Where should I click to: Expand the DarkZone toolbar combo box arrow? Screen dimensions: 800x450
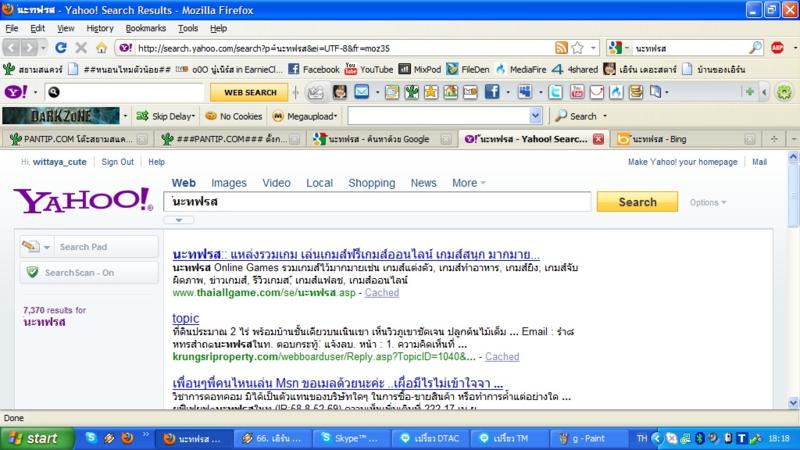[535, 116]
